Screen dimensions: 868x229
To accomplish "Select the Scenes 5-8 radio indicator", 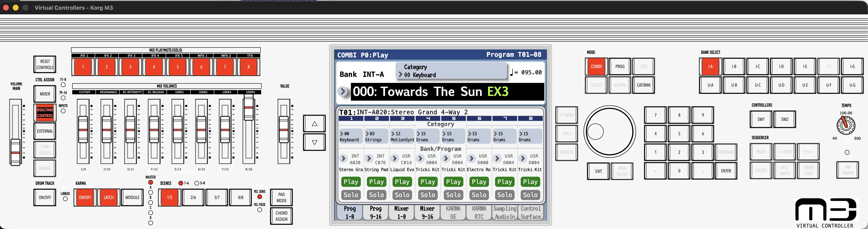I will [197, 183].
